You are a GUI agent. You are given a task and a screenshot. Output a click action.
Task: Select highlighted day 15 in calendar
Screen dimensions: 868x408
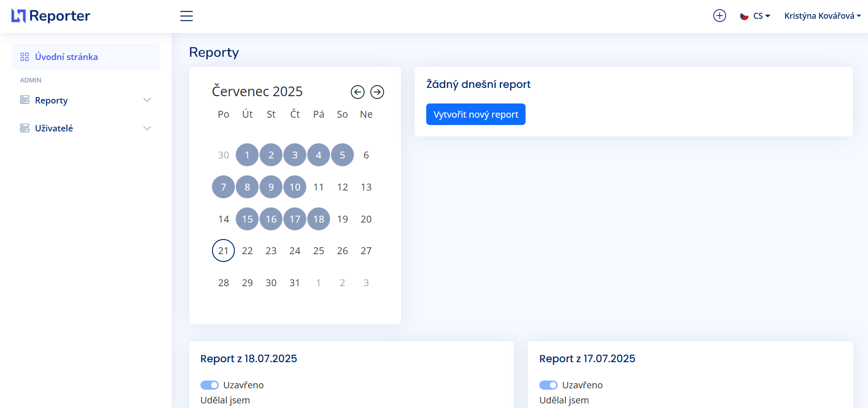click(x=247, y=219)
